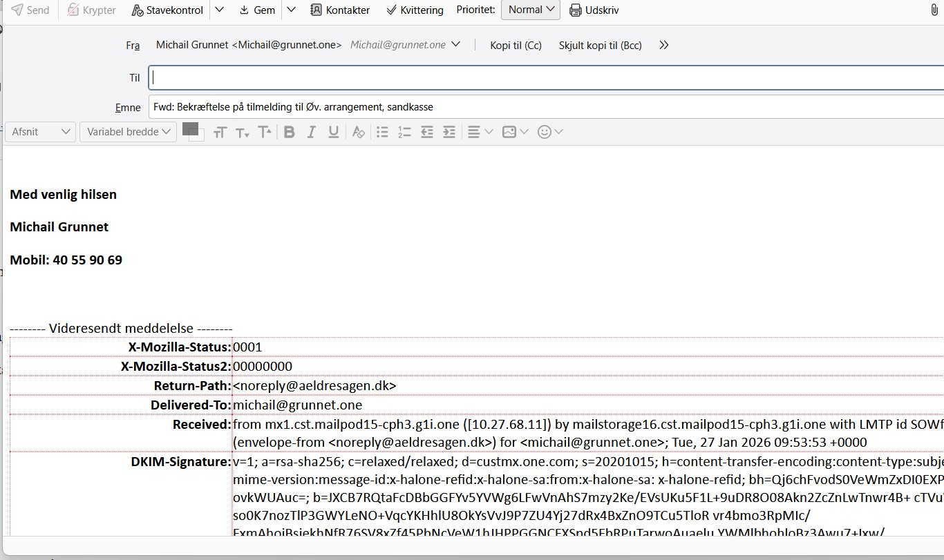Increase the text indent
The height and width of the screenshot is (560, 944).
[x=449, y=132]
